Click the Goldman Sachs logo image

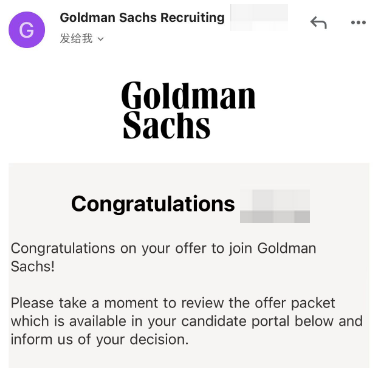tap(189, 110)
